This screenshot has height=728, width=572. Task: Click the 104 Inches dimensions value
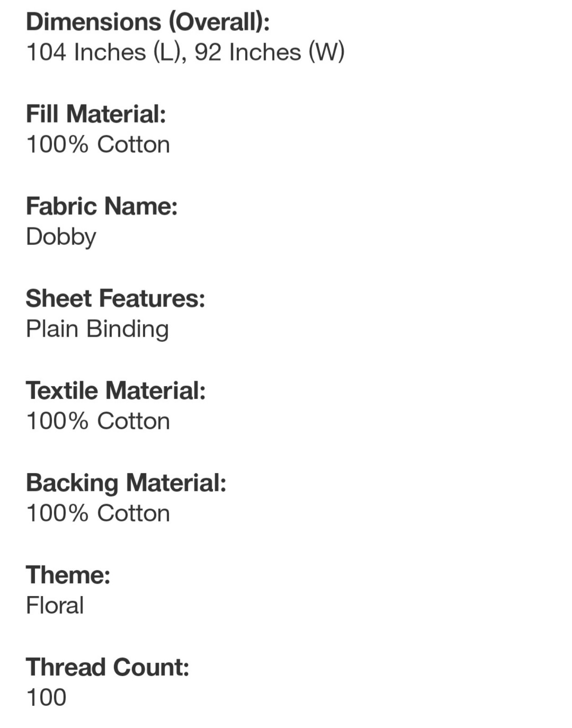point(186,52)
